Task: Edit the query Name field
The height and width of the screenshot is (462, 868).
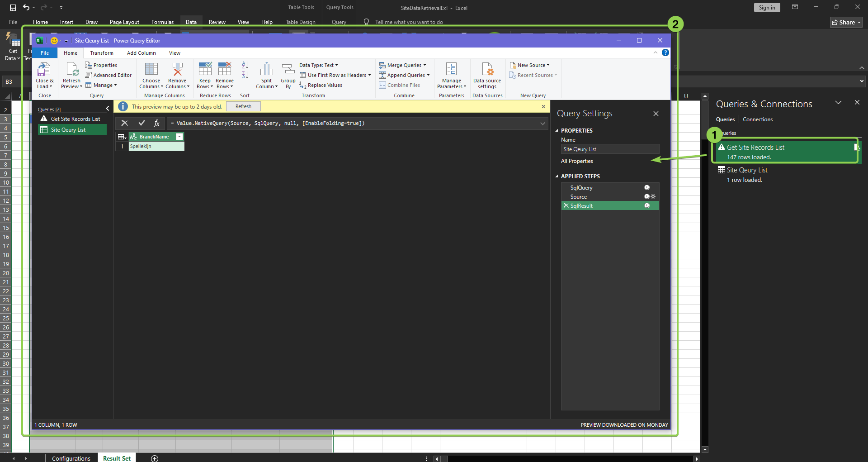Action: [x=610, y=149]
